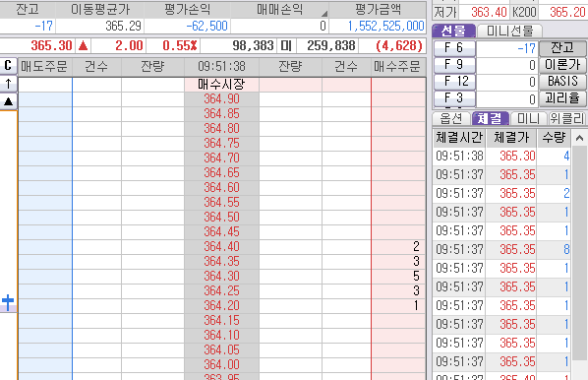Select price 364.55 in the order ladder

pyautogui.click(x=221, y=203)
